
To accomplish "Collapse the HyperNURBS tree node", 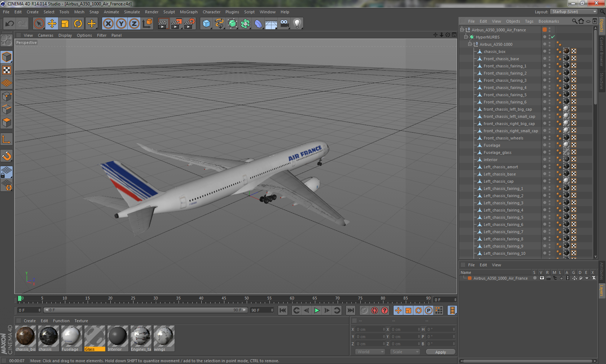I will click(x=466, y=37).
